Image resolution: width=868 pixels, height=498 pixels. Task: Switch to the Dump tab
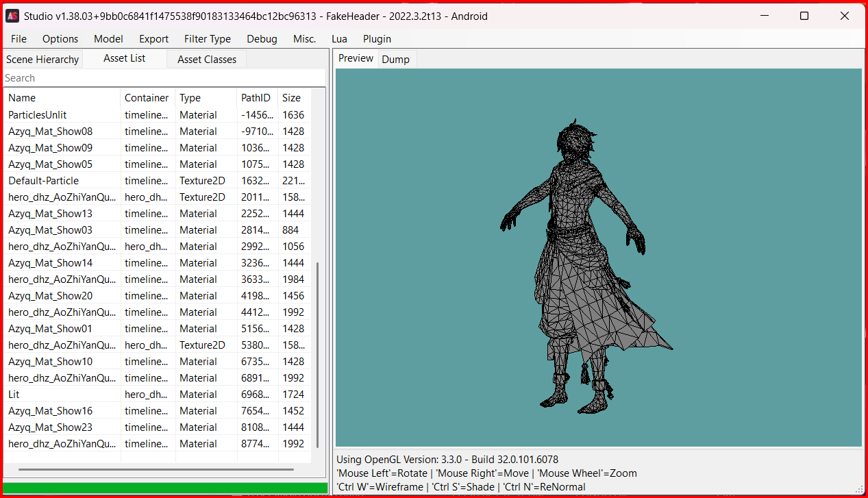(x=395, y=60)
